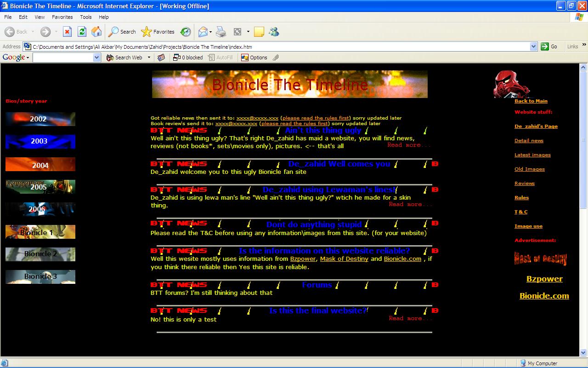Viewport: 588px width, 368px height.
Task: Open the View menu
Action: pyautogui.click(x=40, y=17)
